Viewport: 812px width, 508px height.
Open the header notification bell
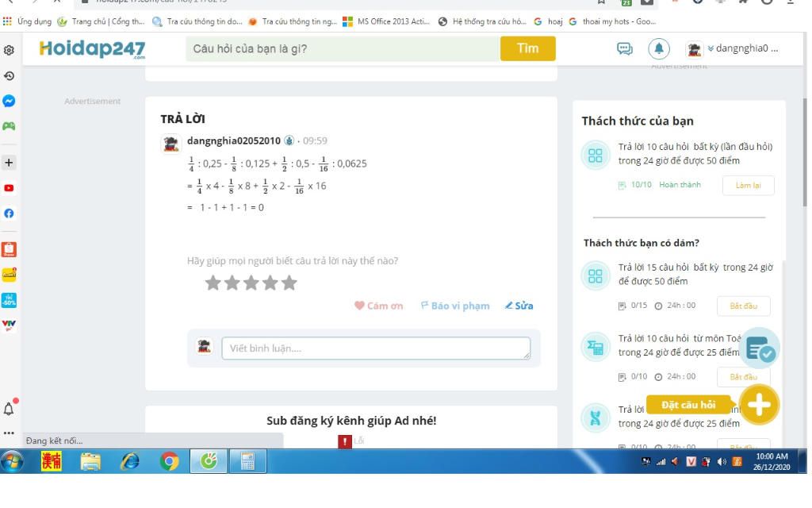pos(659,48)
